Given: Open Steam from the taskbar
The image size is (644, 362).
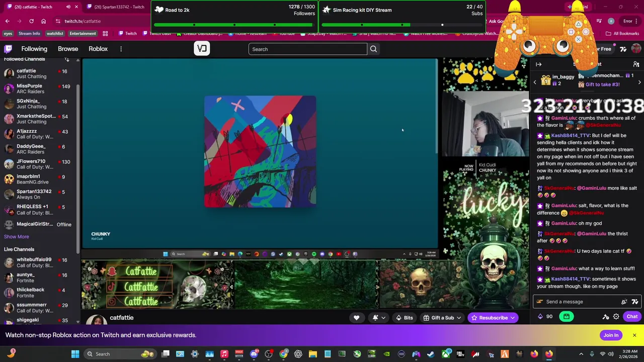Looking at the screenshot, I should 431,354.
